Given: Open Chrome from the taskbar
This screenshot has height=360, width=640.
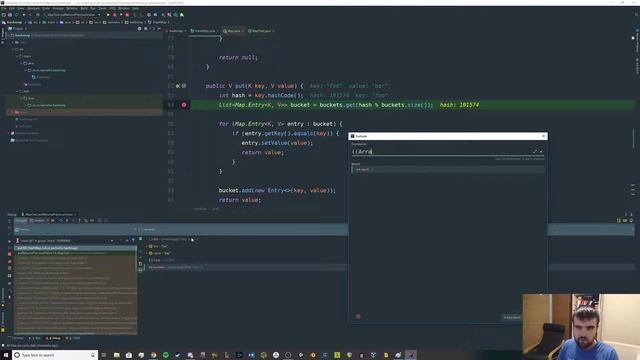Looking at the screenshot, I should [x=153, y=355].
